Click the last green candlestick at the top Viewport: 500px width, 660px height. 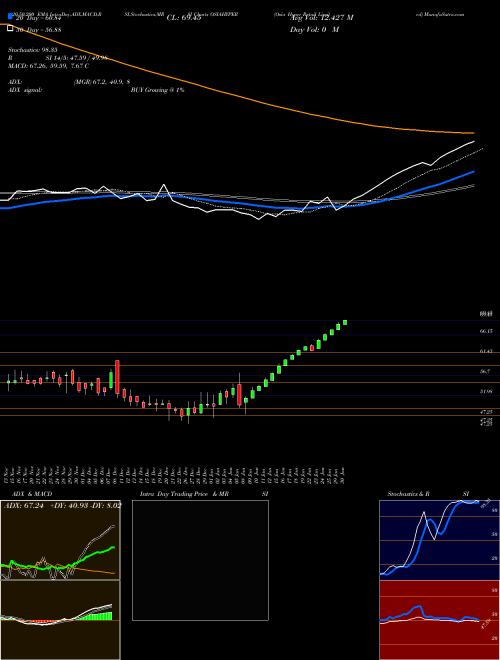tap(345, 322)
